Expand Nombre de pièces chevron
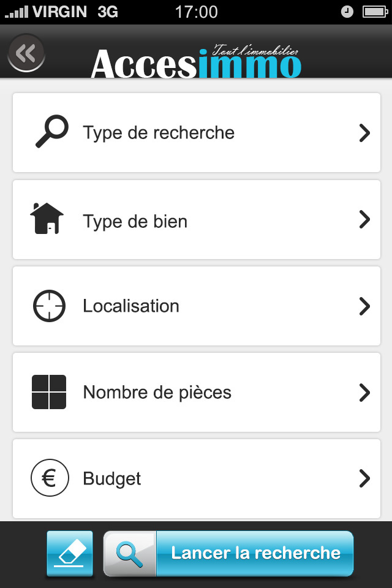The width and height of the screenshot is (392, 588). (364, 392)
